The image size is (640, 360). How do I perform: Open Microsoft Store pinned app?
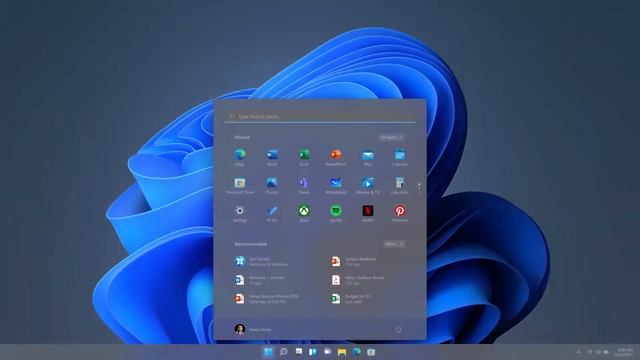click(x=240, y=185)
